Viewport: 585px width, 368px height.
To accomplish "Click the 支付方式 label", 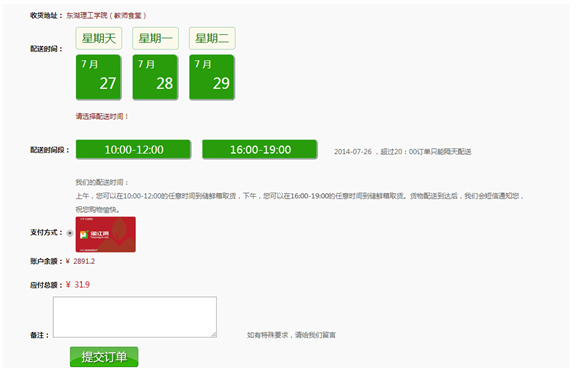I will click(x=46, y=233).
